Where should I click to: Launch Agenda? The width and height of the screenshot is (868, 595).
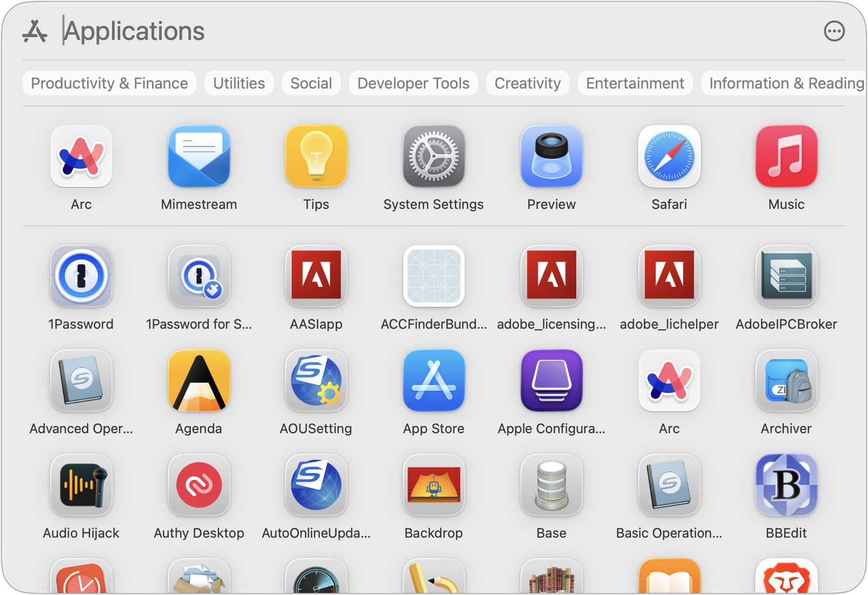pyautogui.click(x=199, y=381)
